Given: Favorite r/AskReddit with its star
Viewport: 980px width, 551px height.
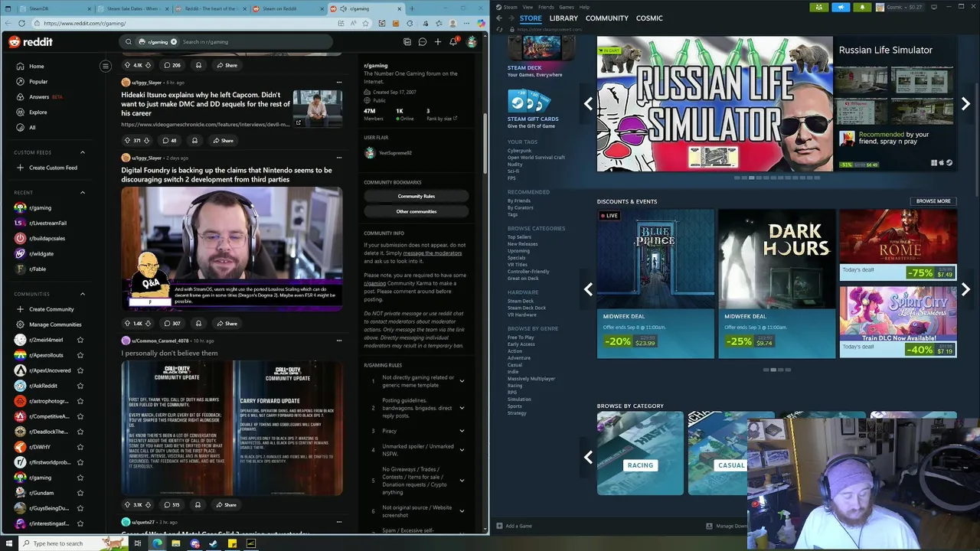Looking at the screenshot, I should tap(80, 386).
